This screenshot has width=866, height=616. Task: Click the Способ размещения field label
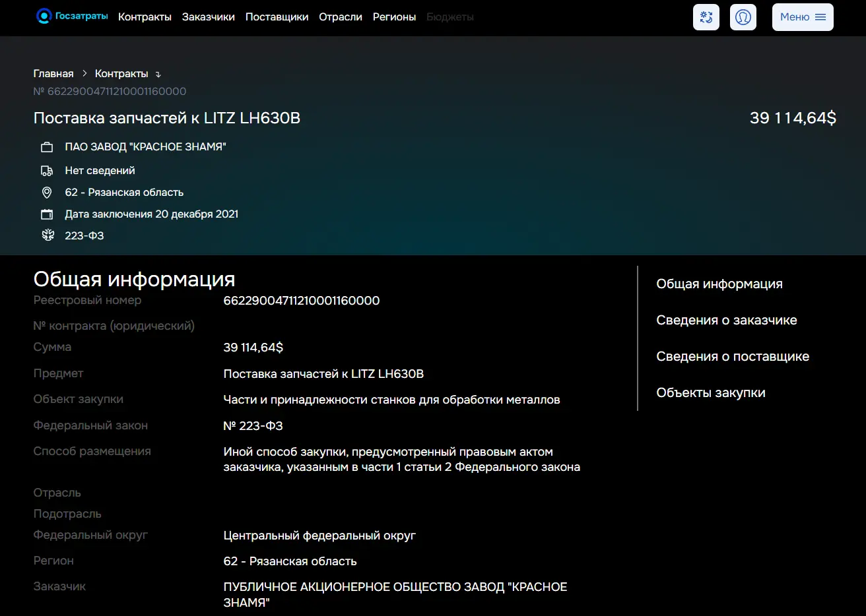coord(92,451)
